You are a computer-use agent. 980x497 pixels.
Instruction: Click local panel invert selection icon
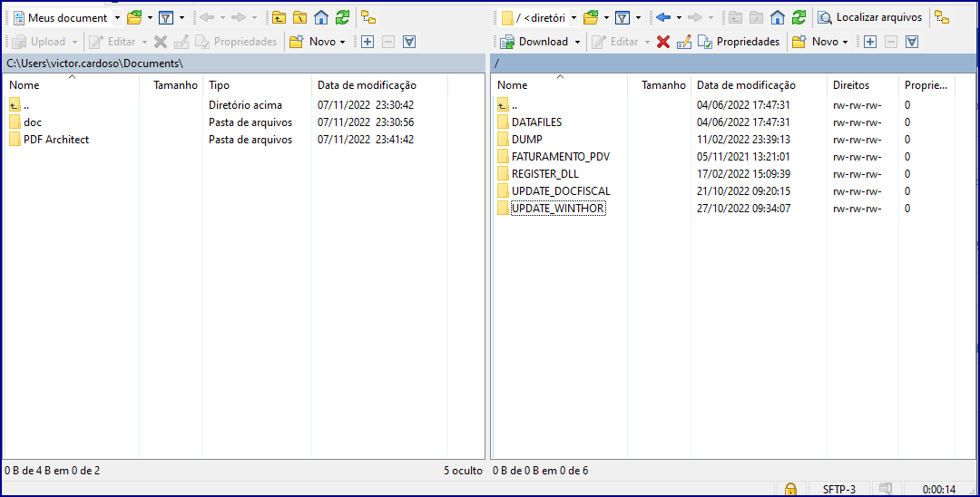(409, 42)
